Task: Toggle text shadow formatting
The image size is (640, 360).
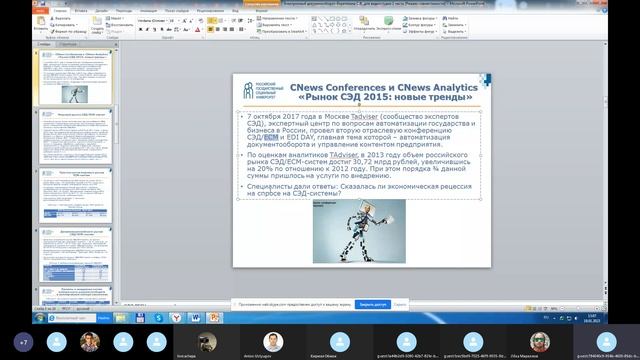Action: pyautogui.click(x=162, y=29)
